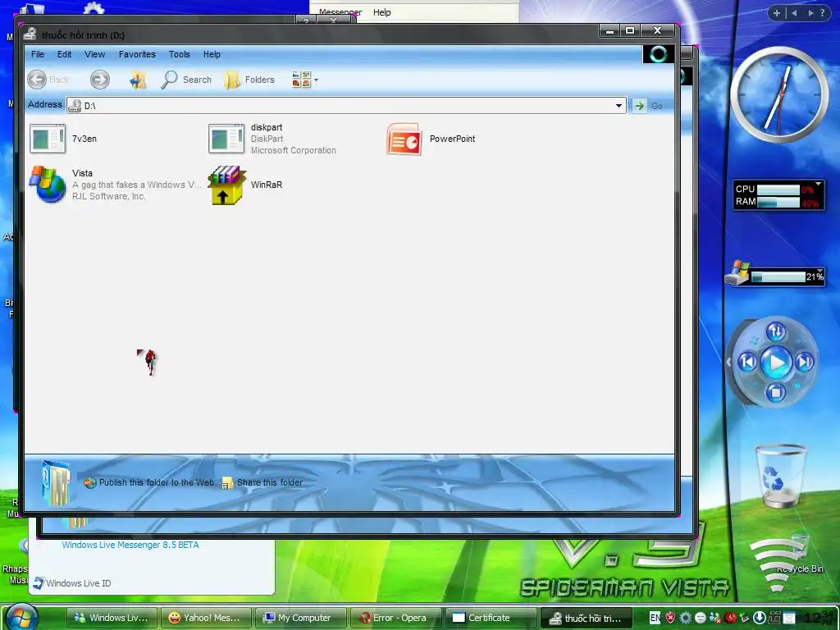Click the Windows Start orb
The width and height of the screenshot is (840, 630).
coord(21,617)
